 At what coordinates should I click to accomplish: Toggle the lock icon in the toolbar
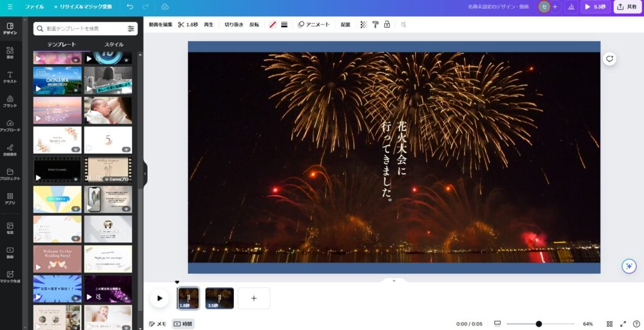[387, 25]
